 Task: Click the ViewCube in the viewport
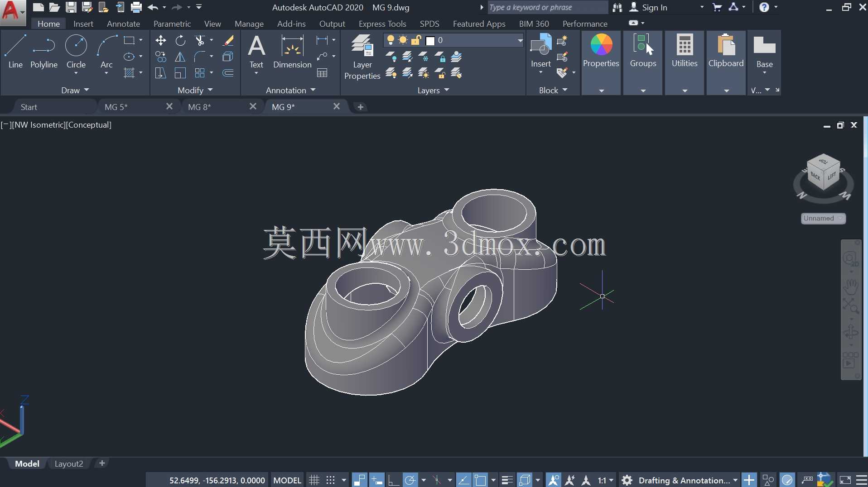[824, 172]
